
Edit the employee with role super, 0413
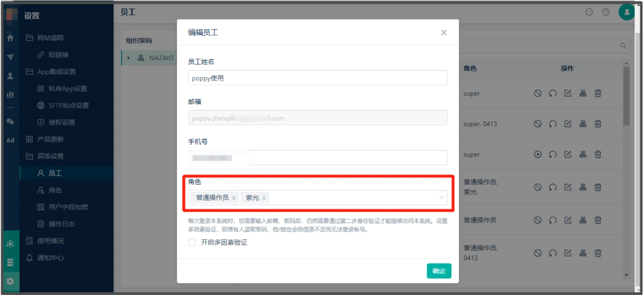(x=568, y=124)
